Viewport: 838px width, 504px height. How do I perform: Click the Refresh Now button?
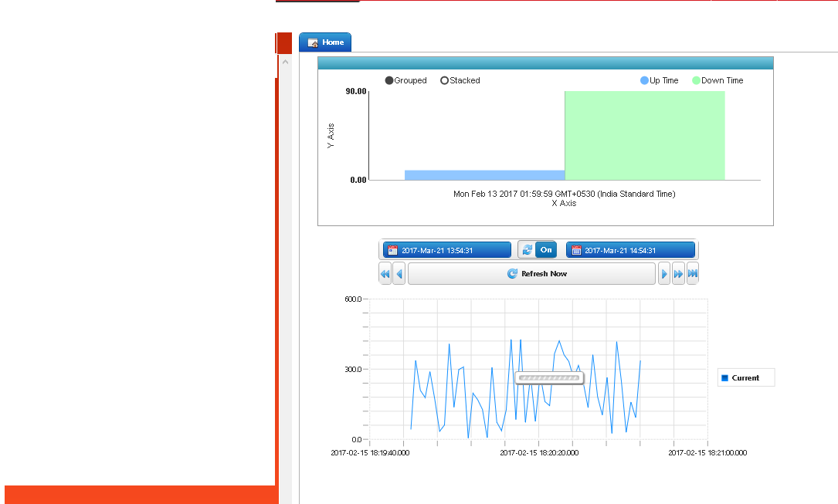click(532, 273)
